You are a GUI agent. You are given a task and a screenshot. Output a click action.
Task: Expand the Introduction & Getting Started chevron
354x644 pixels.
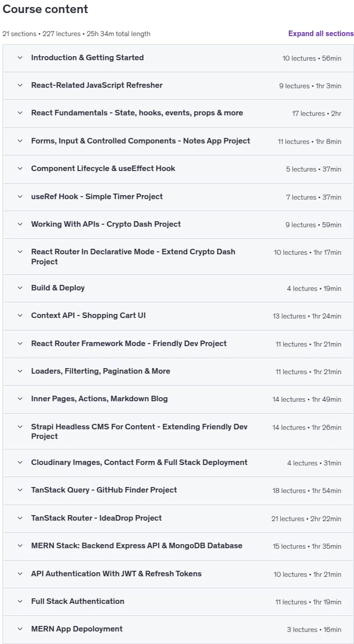20,58
